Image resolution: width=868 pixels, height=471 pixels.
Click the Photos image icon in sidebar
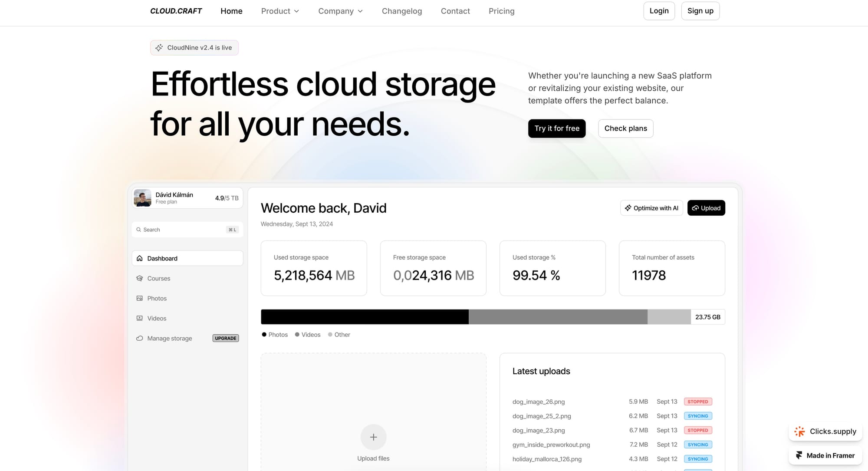(x=139, y=298)
